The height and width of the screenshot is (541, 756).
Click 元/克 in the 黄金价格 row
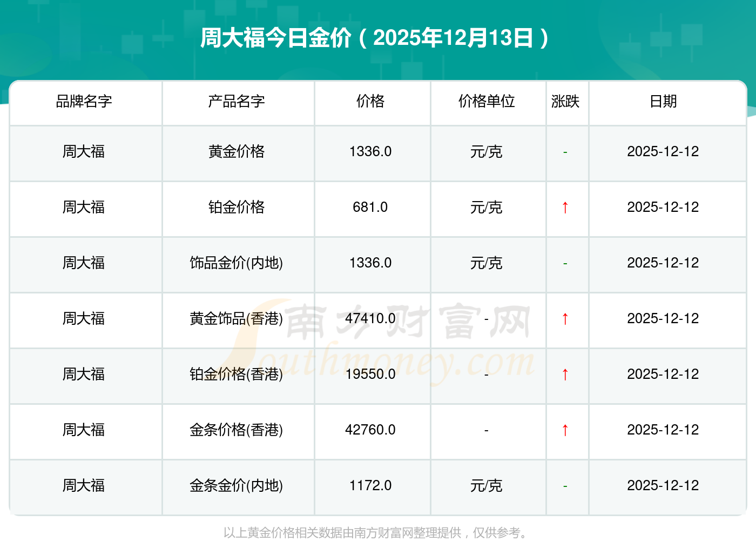coord(487,152)
